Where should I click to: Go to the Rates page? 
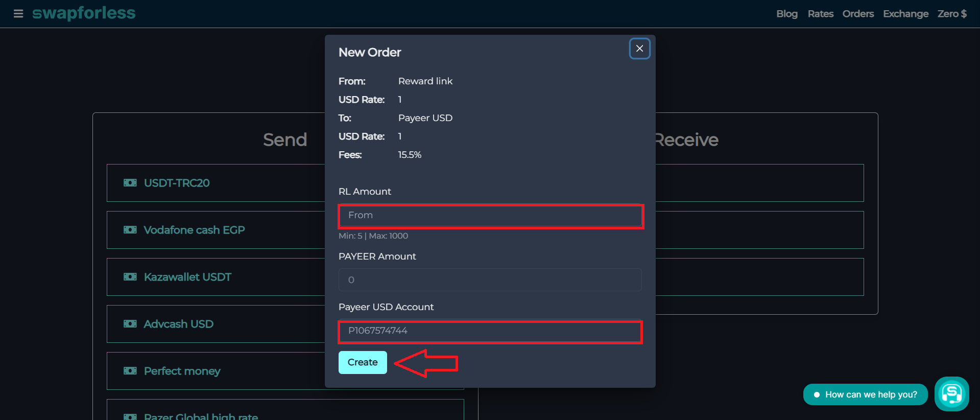click(820, 14)
